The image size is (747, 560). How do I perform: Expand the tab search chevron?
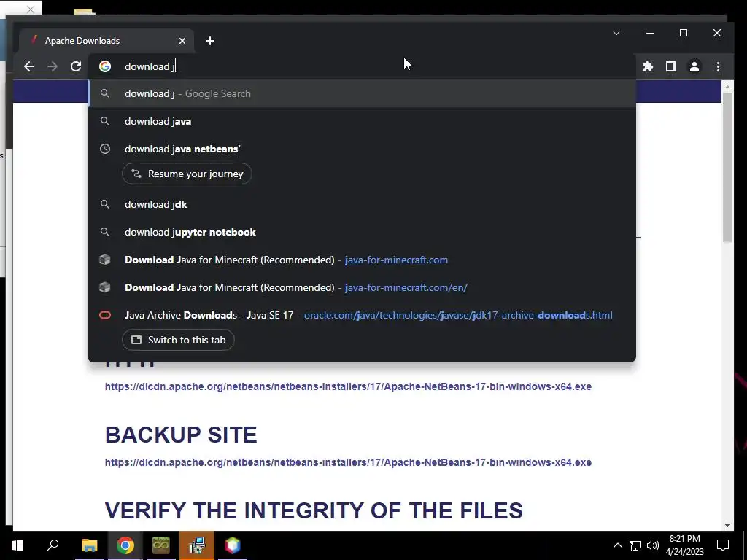[616, 33]
